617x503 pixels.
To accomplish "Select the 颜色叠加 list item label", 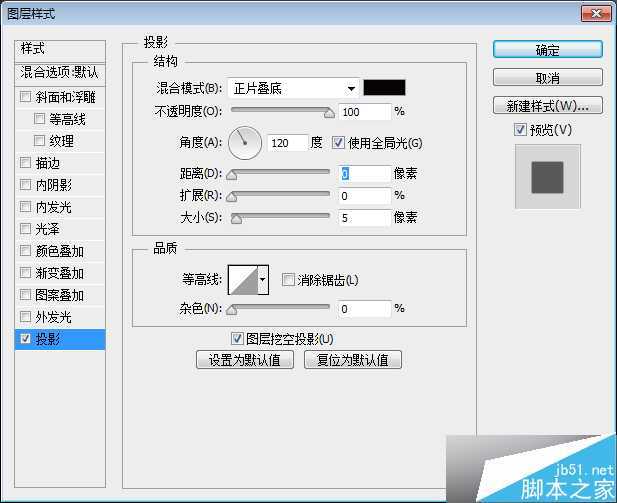I will click(x=59, y=251).
